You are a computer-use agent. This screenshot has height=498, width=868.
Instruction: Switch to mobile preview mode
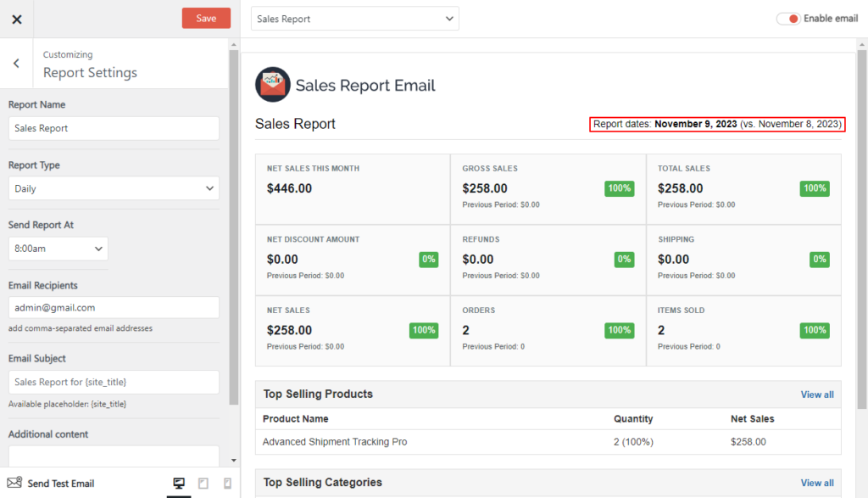pos(227,483)
